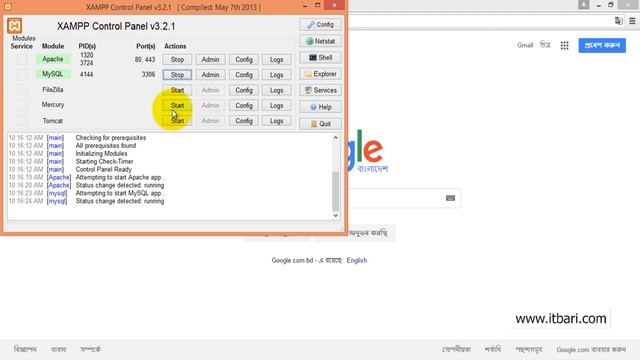Open FileZilla Config options
Viewport: 640px width, 360px height.
point(244,90)
